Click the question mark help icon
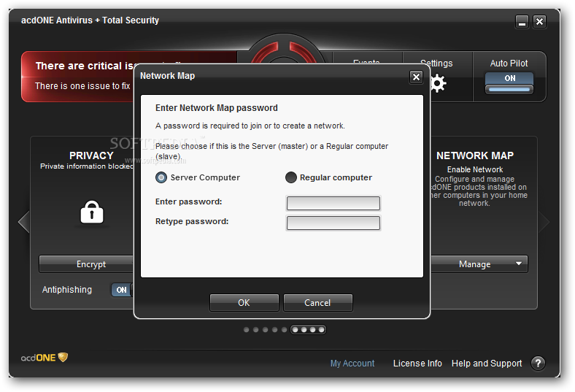The image size is (575, 392). coord(538,364)
